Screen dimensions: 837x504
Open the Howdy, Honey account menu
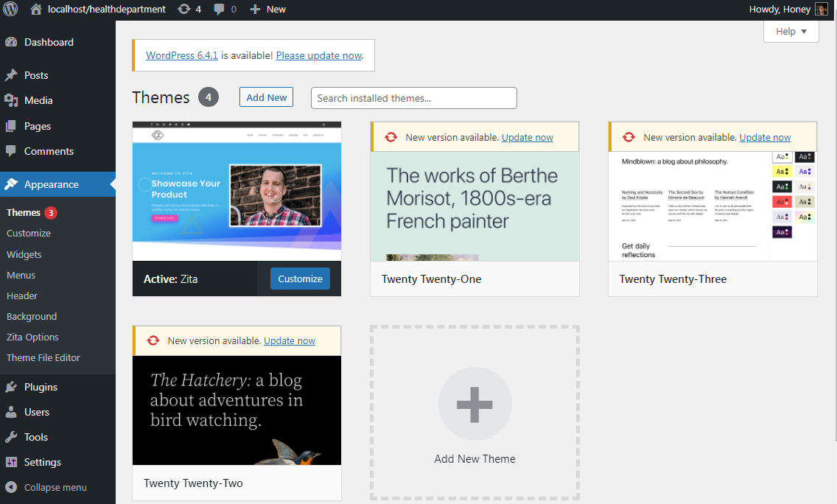(779, 10)
